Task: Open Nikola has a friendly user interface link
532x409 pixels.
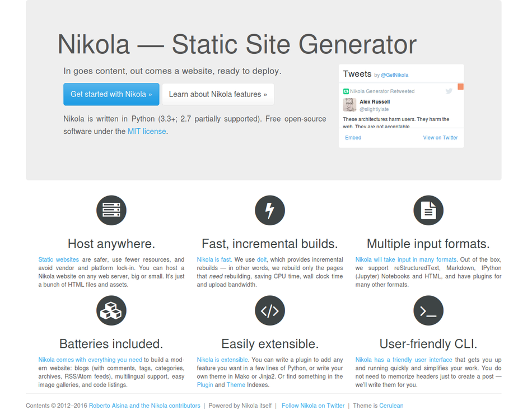Action: point(404,360)
